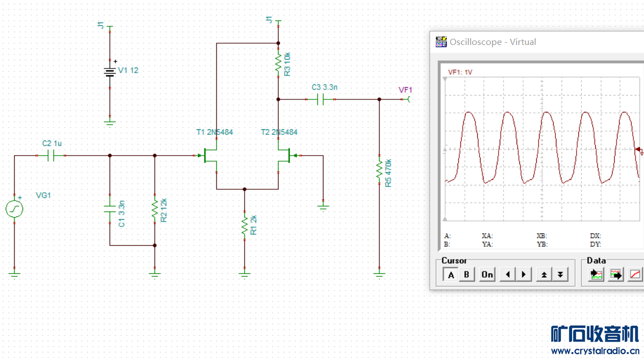This screenshot has width=644, height=358.
Task: Click the second Data export waveform icon
Action: click(x=616, y=275)
